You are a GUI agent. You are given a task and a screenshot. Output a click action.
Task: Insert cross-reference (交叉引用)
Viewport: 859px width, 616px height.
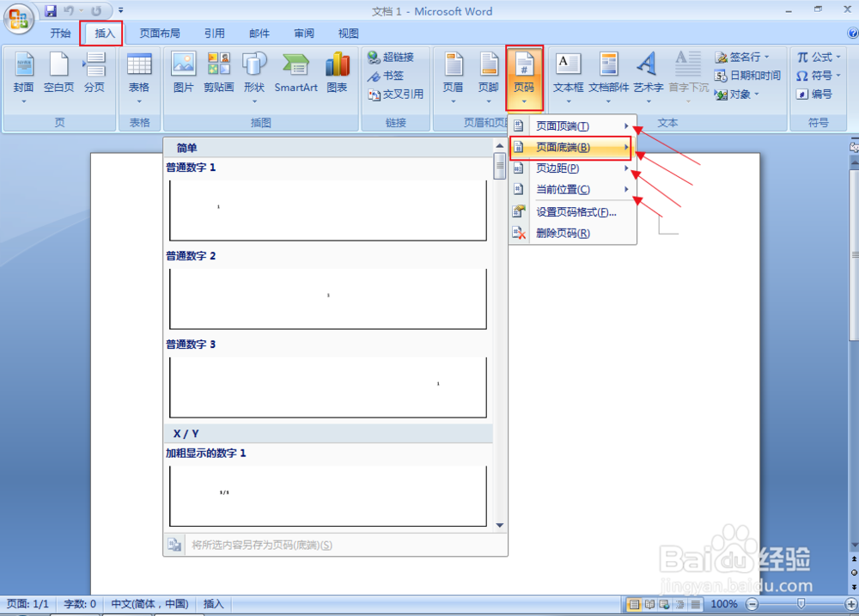(395, 95)
